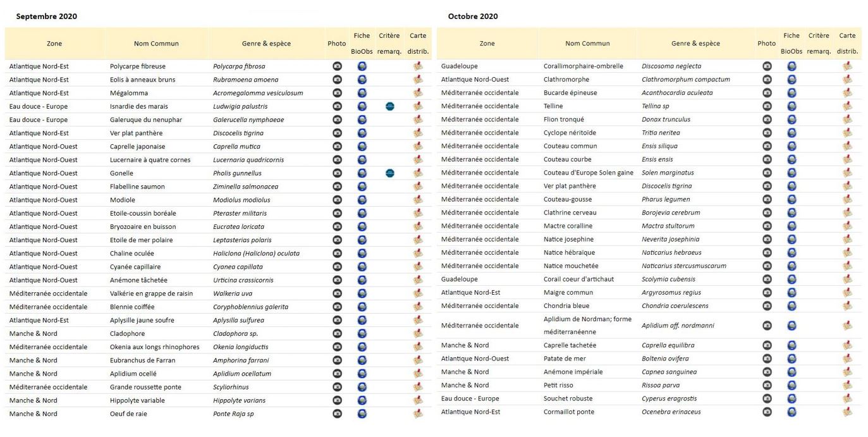This screenshot has width=868, height=437.
Task: Show distribution map for Maigre commun
Action: [848, 293]
